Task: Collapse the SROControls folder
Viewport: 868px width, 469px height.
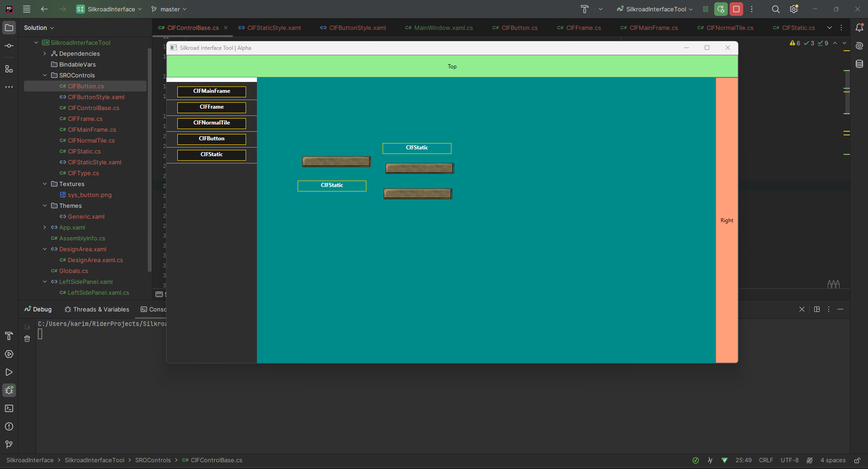Action: coord(45,75)
